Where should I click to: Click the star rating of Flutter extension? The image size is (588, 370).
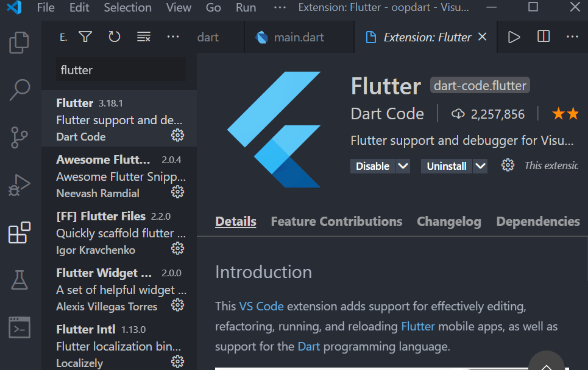(x=566, y=113)
